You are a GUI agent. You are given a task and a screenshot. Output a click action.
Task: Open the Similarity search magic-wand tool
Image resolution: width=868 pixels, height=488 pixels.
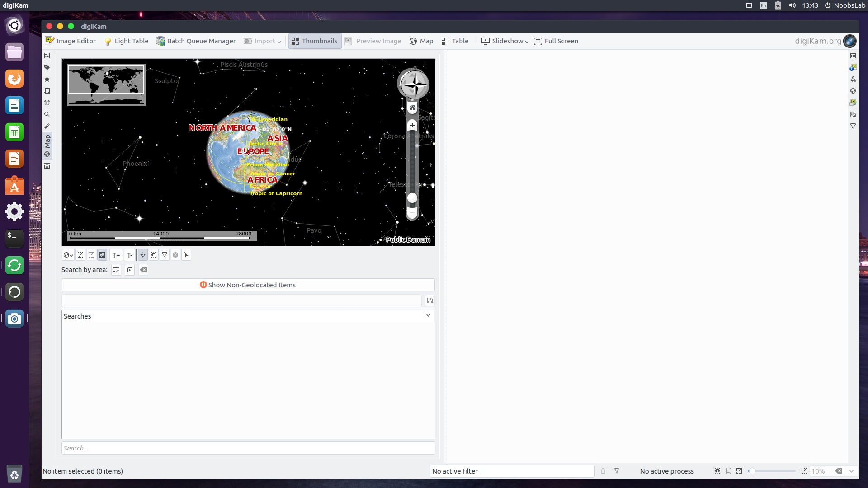47,126
